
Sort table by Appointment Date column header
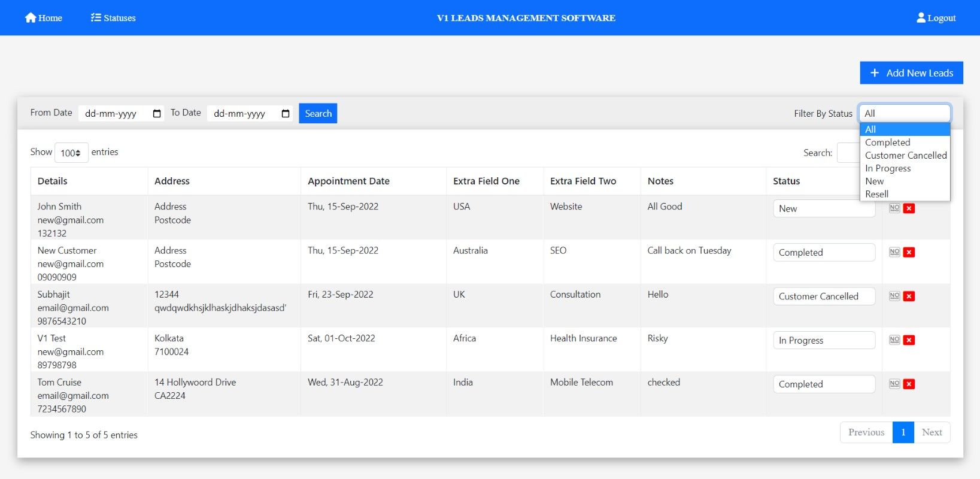point(348,181)
